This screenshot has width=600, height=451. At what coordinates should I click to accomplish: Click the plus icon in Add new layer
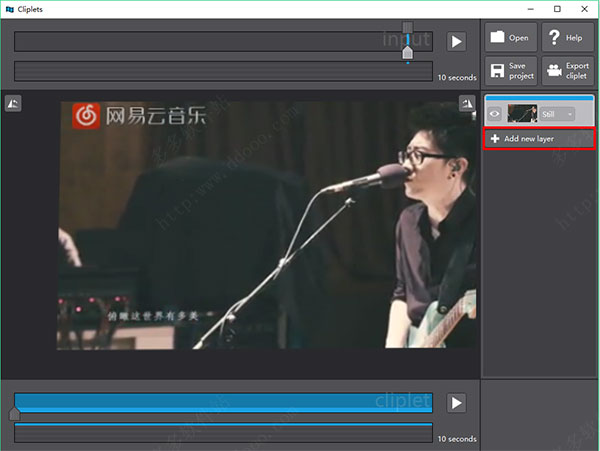tap(495, 138)
